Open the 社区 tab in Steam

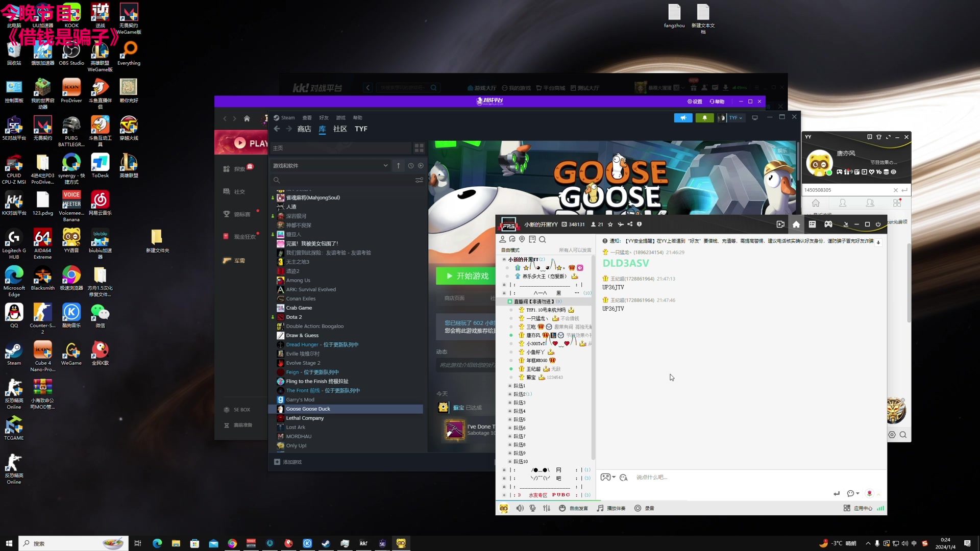340,129
